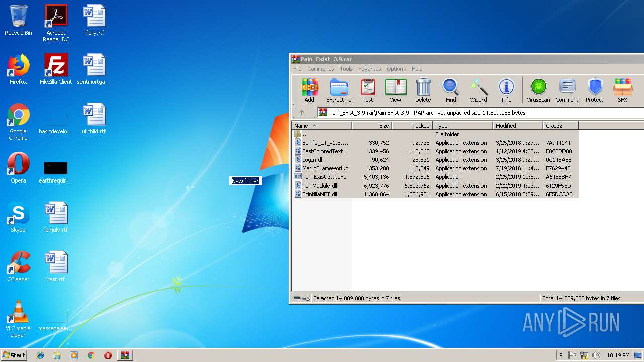Open the File menu
This screenshot has width=644, height=362.
[x=297, y=69]
